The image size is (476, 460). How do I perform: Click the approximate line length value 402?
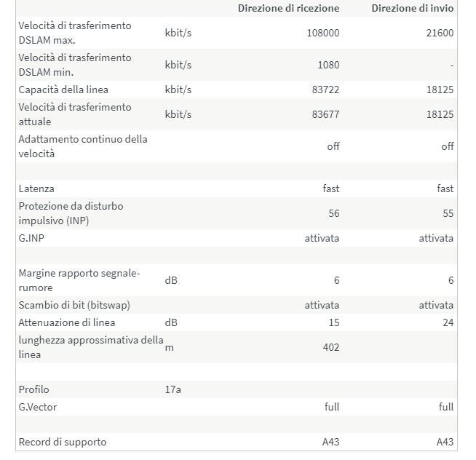(330, 347)
